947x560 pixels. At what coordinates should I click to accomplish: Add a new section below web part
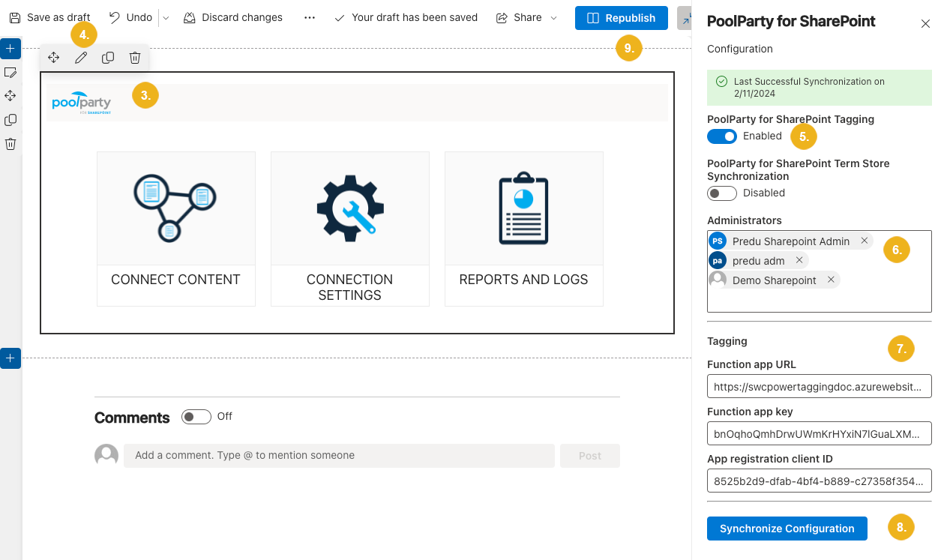point(10,358)
